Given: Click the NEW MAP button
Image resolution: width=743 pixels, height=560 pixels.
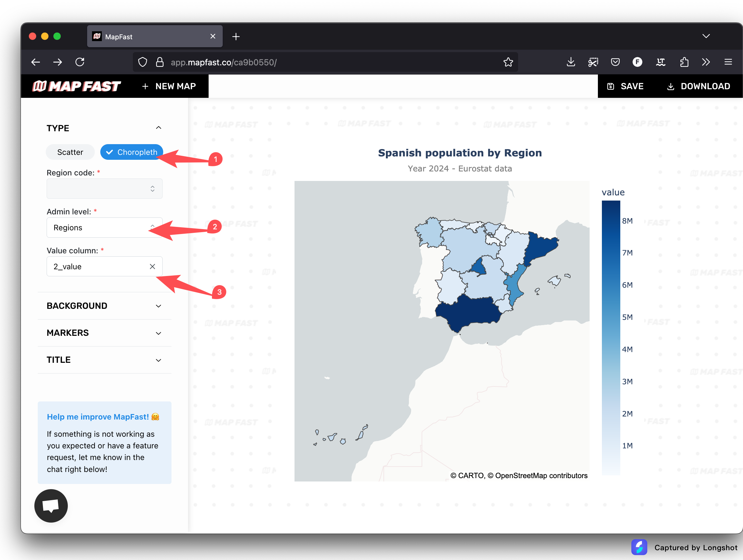Looking at the screenshot, I should [x=169, y=86].
